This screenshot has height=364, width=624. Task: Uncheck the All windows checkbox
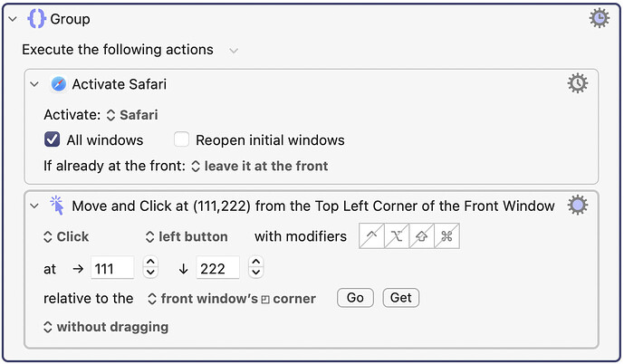click(53, 139)
